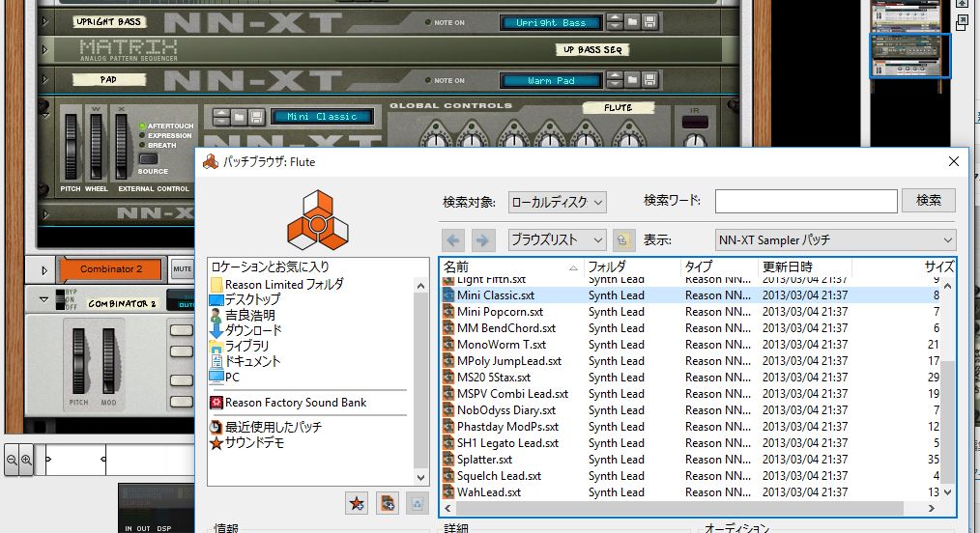Select Squelch Lead.sxt in patch list

[x=693, y=476]
